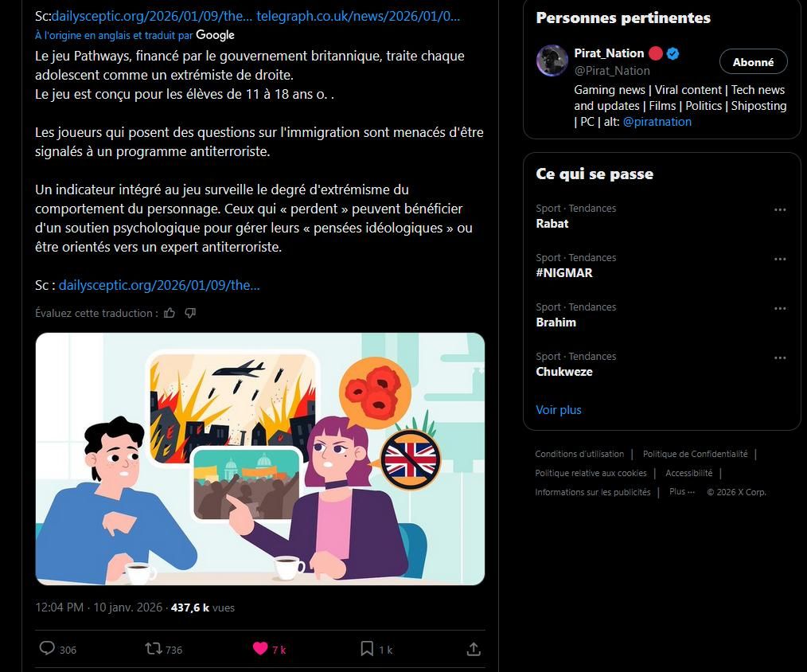Screen dimensions: 807x672
Task: Open more options for the Brahim trend
Action: [780, 308]
